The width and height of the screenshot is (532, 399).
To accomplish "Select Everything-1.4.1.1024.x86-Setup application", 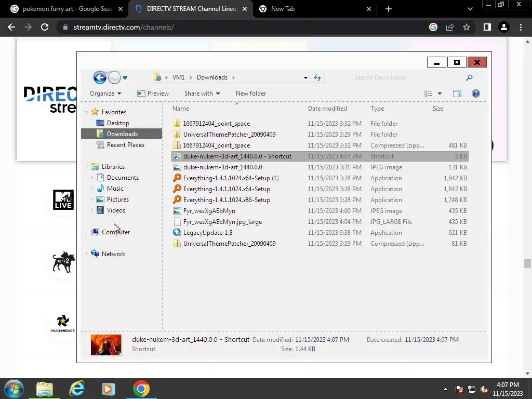I will (x=320, y=200).
